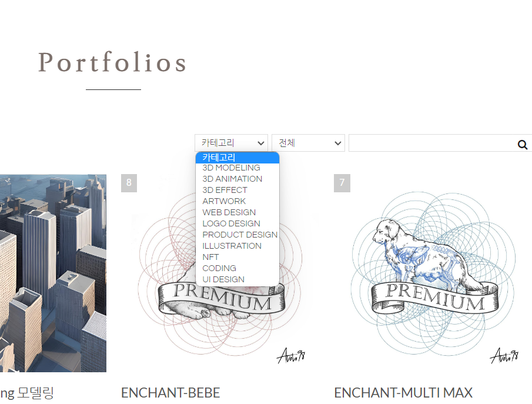Click the number 7 badge
The width and height of the screenshot is (532, 404).
coord(342,183)
